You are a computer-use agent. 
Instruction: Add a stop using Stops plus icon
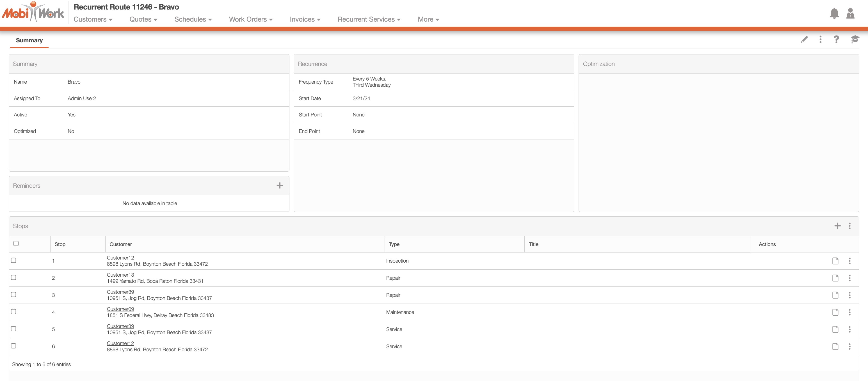coord(837,226)
